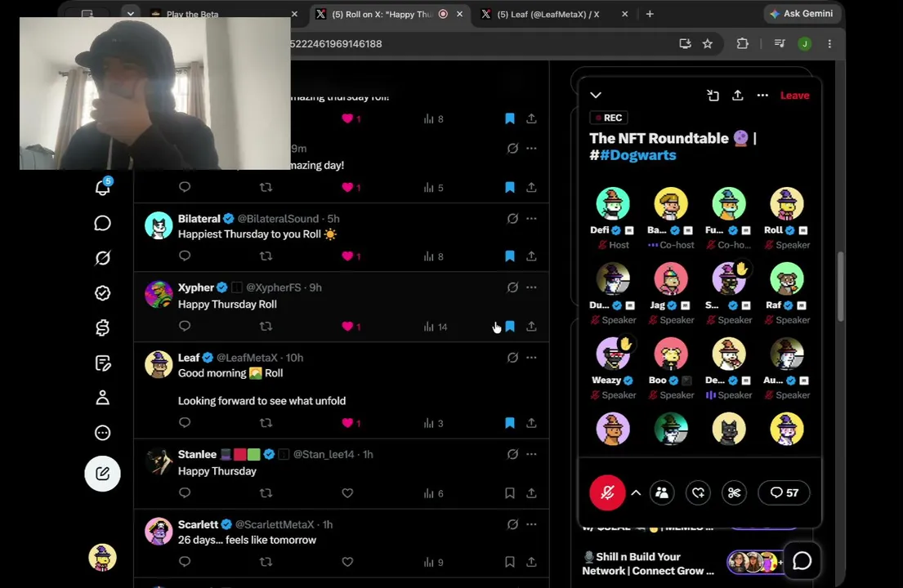The height and width of the screenshot is (588, 903).
Task: Open the Grok icon on Bilateral's post
Action: tap(512, 219)
